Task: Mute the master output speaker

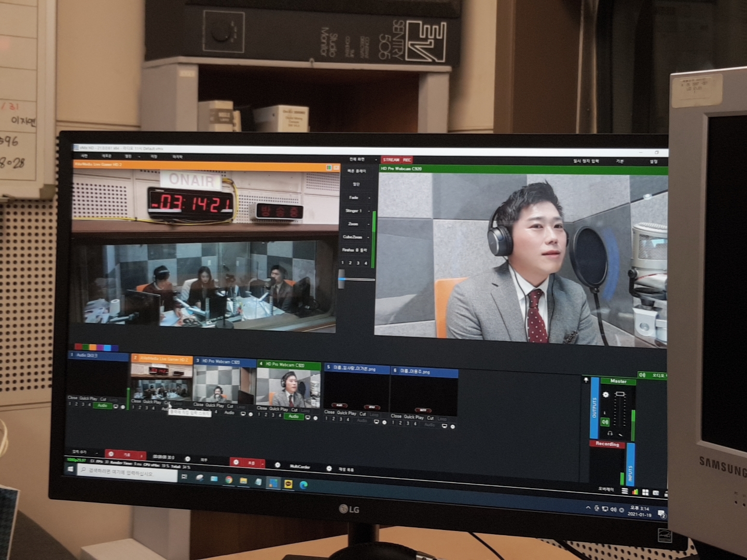Action: coord(605,422)
